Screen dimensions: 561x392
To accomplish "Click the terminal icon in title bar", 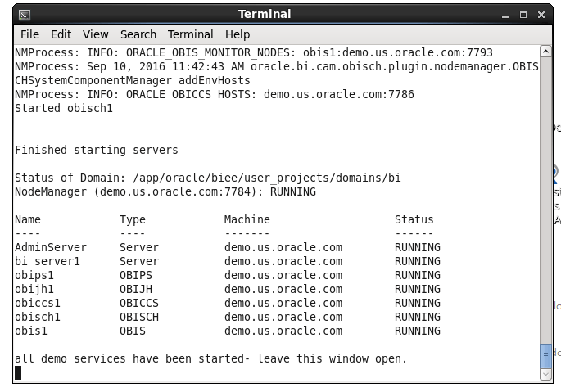I will click(25, 15).
